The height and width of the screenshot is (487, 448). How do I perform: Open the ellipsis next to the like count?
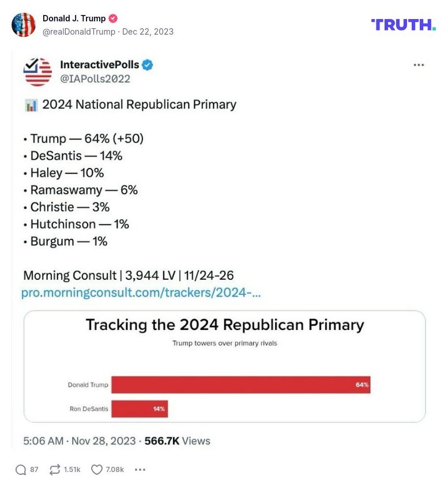pos(140,470)
